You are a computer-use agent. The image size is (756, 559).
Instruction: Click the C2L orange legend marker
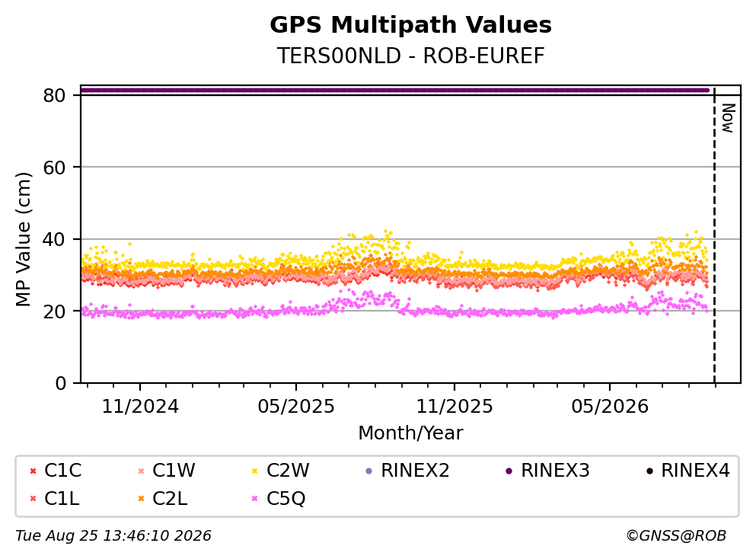(x=142, y=499)
